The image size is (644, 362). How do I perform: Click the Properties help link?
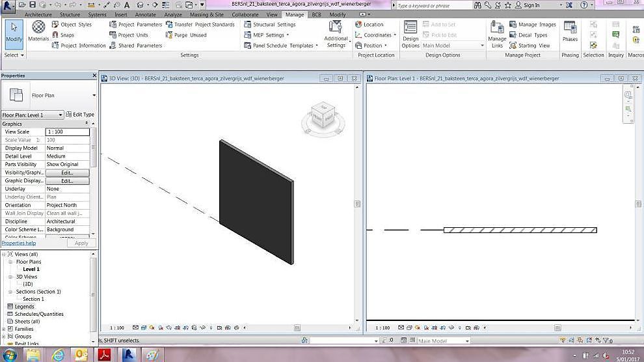18,243
